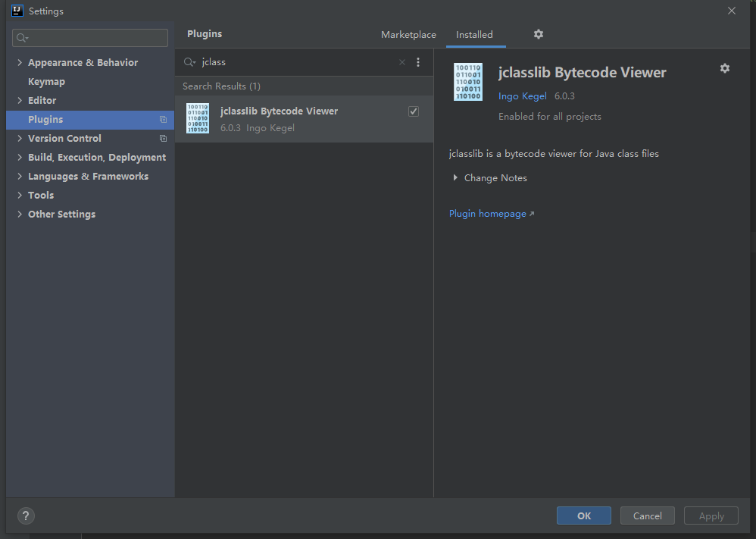Viewport: 756px width, 539px height.
Task: Click project-level icon beside Version Control
Action: tap(163, 139)
